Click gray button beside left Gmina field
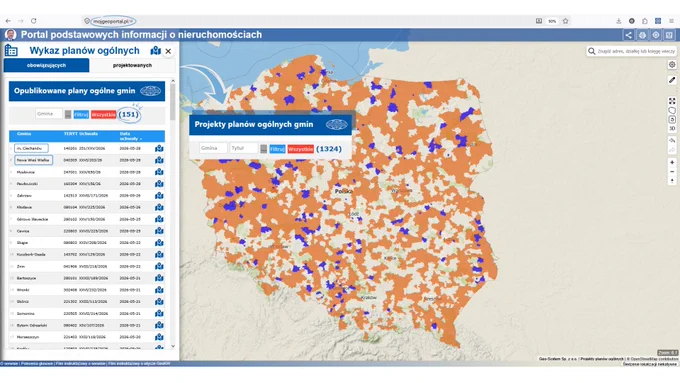 [x=68, y=115]
